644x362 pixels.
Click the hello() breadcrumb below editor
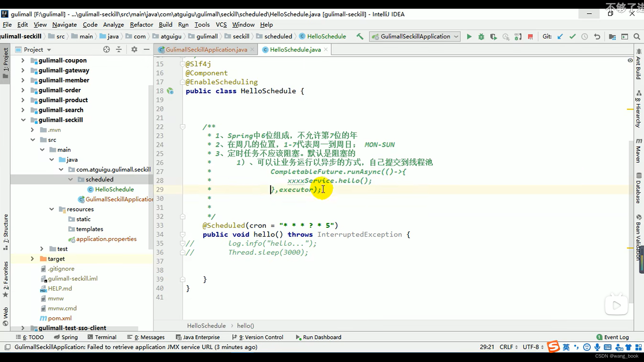(246, 326)
